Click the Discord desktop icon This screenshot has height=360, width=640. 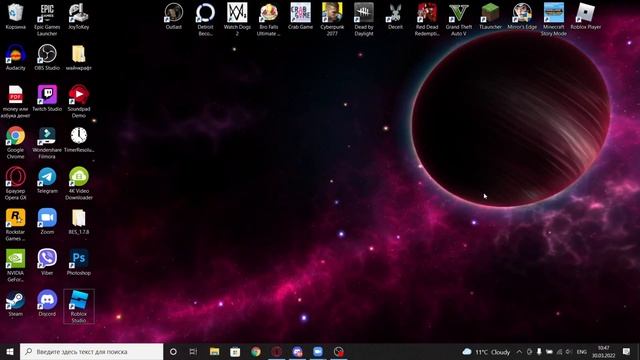[x=47, y=303]
